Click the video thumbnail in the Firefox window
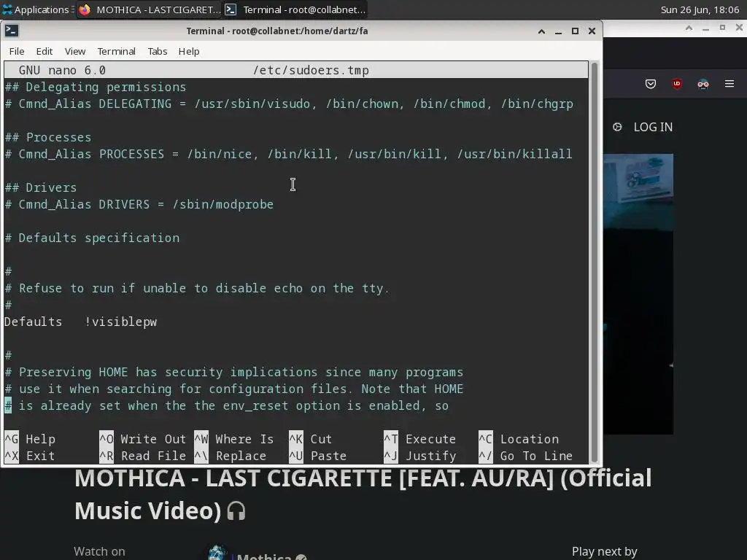The width and height of the screenshot is (747, 560). 638,294
